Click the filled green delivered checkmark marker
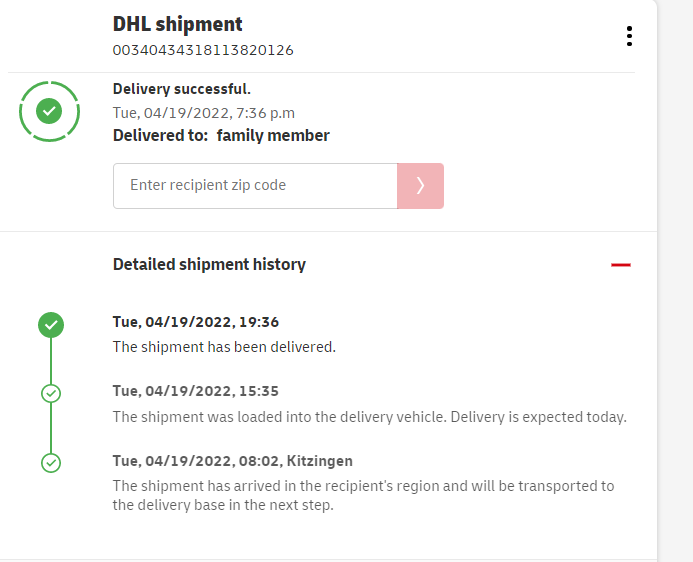The image size is (693, 562). point(51,324)
